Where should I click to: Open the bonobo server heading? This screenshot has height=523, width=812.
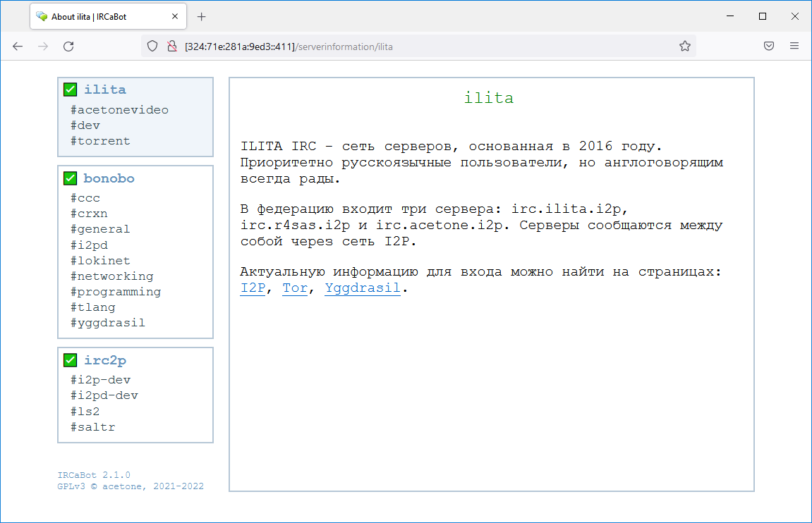click(109, 178)
